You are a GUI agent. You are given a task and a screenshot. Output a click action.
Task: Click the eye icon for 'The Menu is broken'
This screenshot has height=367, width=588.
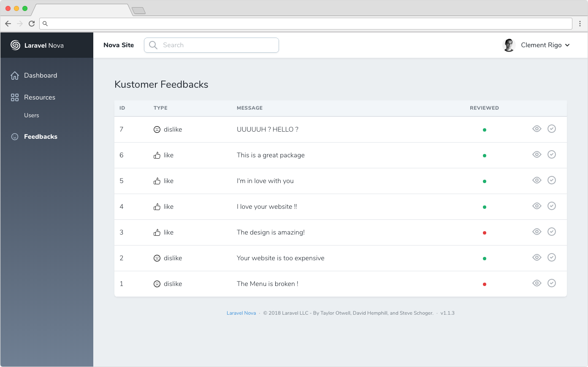537,283
